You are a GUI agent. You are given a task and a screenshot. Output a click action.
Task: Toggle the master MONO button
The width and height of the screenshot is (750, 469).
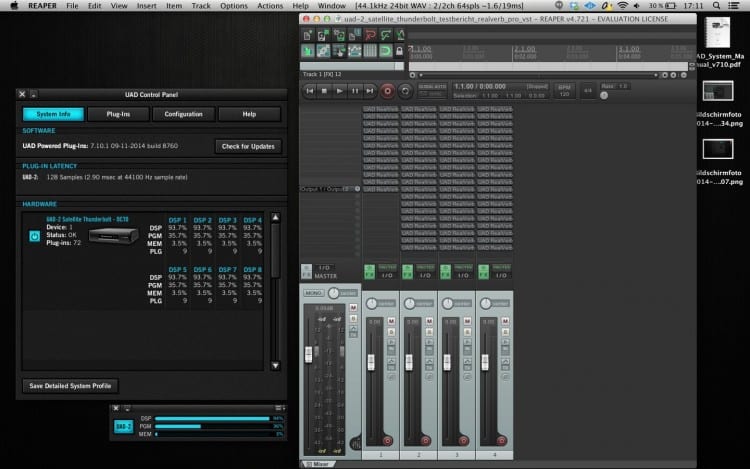[313, 293]
